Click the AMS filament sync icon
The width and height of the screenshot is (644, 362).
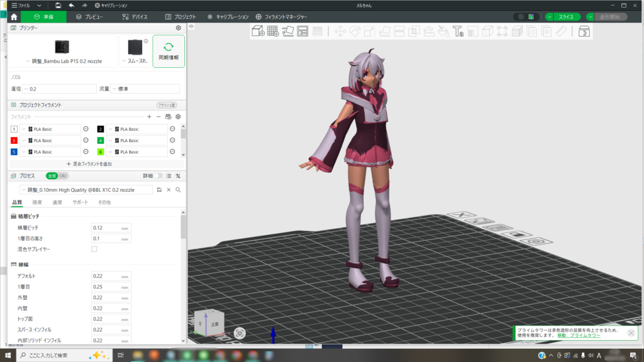pyautogui.click(x=169, y=117)
